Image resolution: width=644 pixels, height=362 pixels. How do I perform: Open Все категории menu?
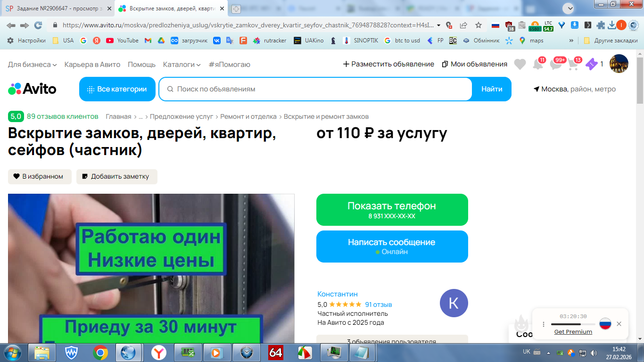click(x=117, y=89)
